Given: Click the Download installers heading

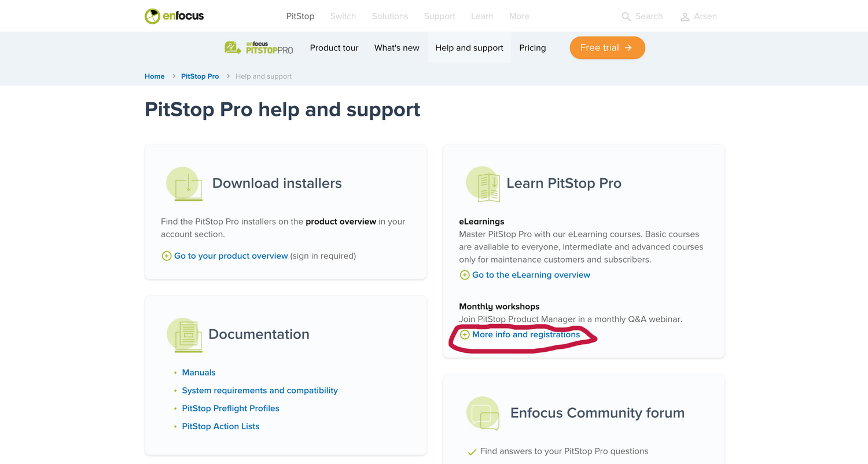Looking at the screenshot, I should [x=277, y=183].
